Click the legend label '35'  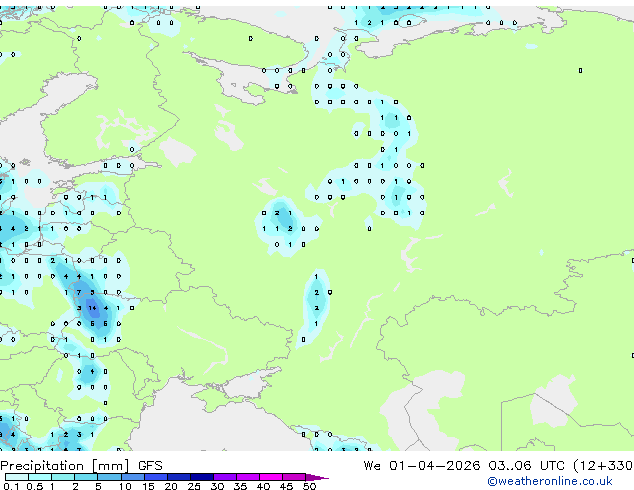point(240,486)
